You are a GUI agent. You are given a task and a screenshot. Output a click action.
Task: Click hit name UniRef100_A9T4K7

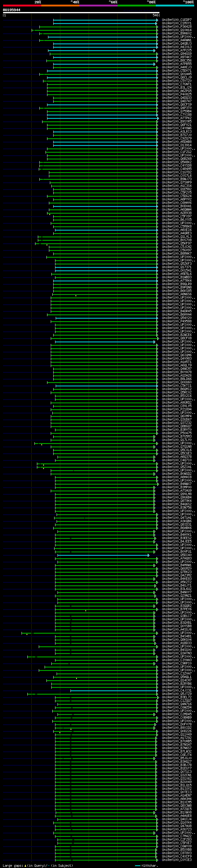pyautogui.click(x=176, y=57)
